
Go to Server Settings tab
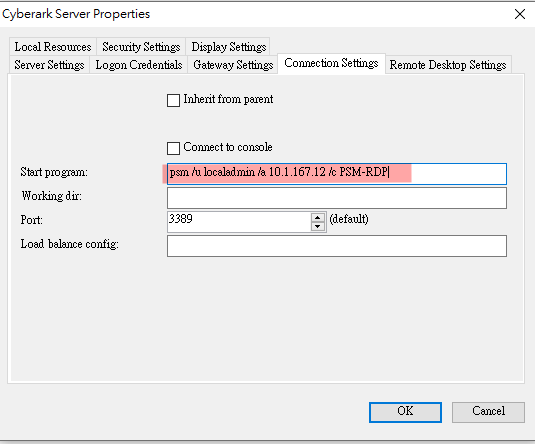pyautogui.click(x=49, y=65)
